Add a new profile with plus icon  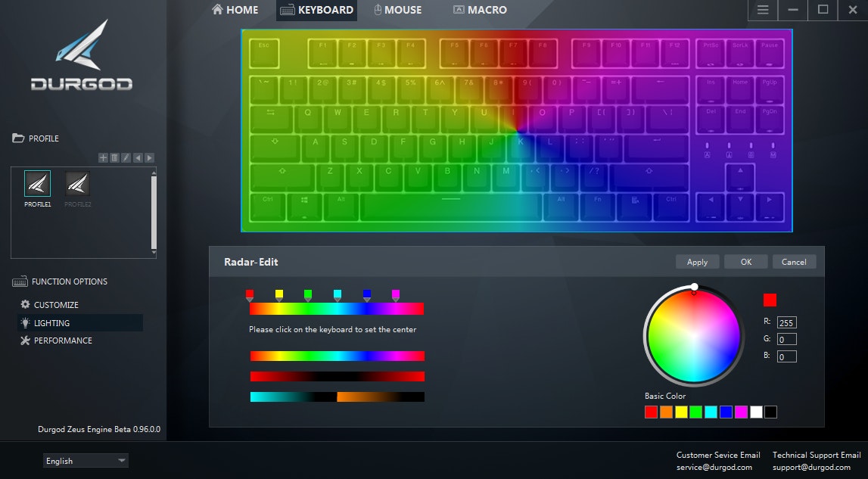(103, 157)
